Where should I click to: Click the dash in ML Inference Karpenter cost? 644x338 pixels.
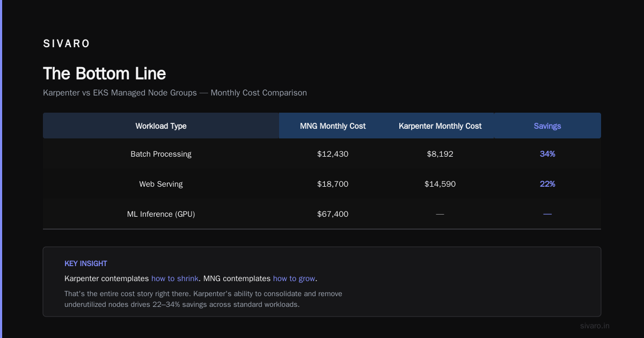[440, 214]
